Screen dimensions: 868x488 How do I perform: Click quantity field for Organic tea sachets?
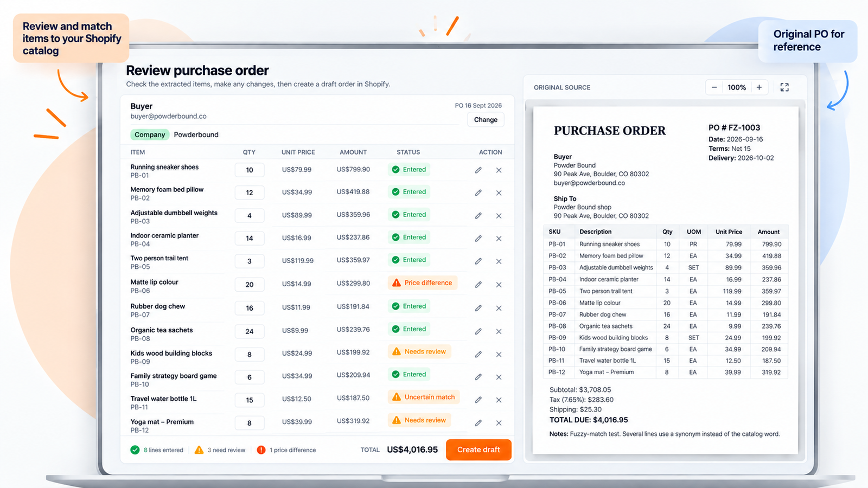[x=250, y=331]
